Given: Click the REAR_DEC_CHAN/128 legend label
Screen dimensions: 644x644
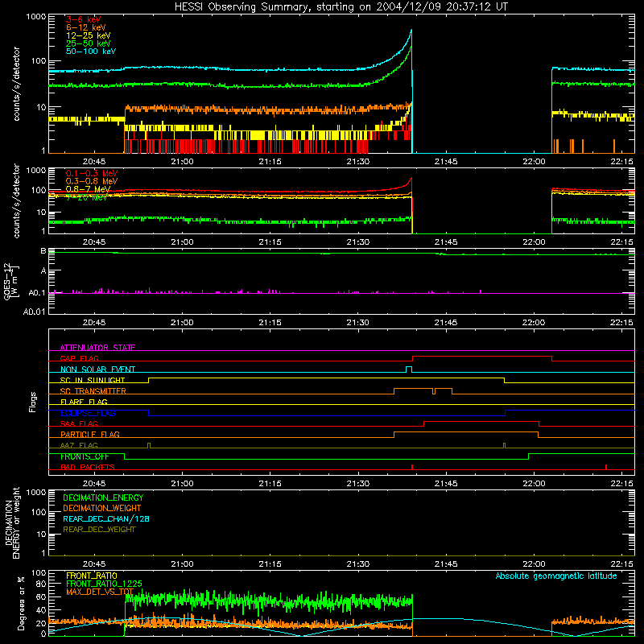Looking at the screenshot, I should point(106,518).
